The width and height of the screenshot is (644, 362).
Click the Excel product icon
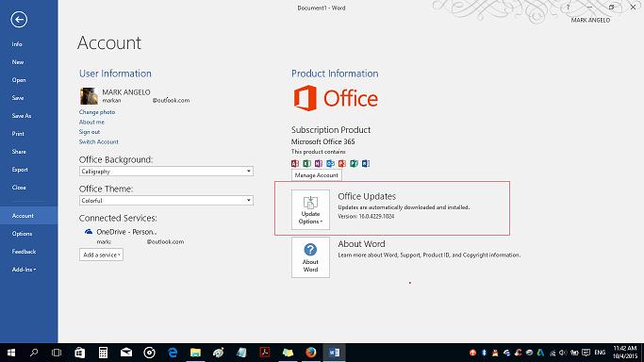(306, 163)
